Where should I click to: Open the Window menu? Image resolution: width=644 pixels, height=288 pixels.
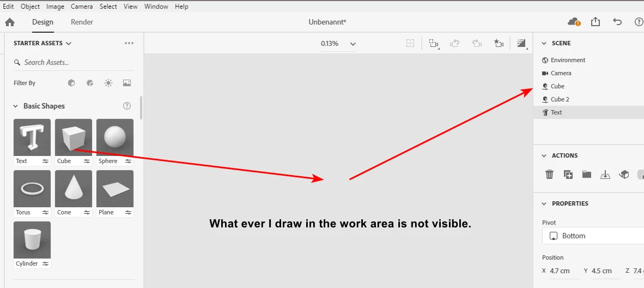(x=156, y=7)
